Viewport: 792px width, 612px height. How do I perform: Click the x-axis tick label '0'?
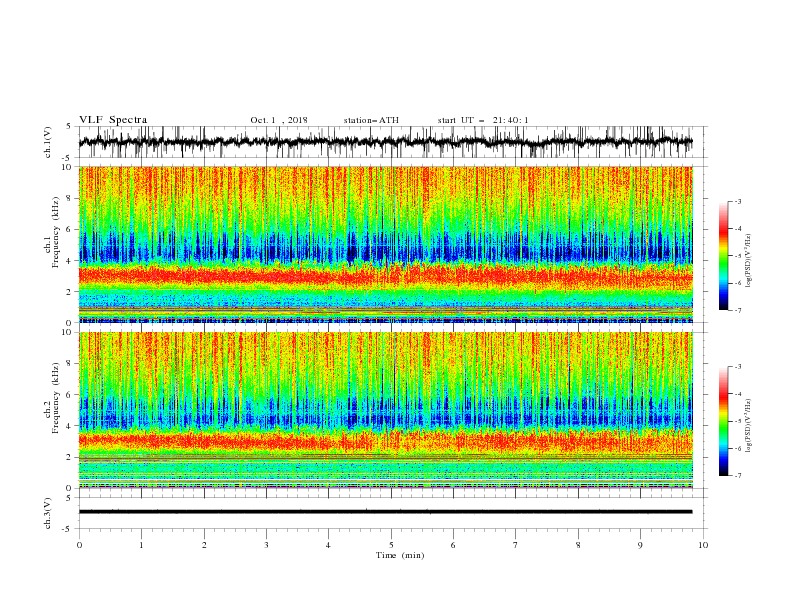(79, 545)
